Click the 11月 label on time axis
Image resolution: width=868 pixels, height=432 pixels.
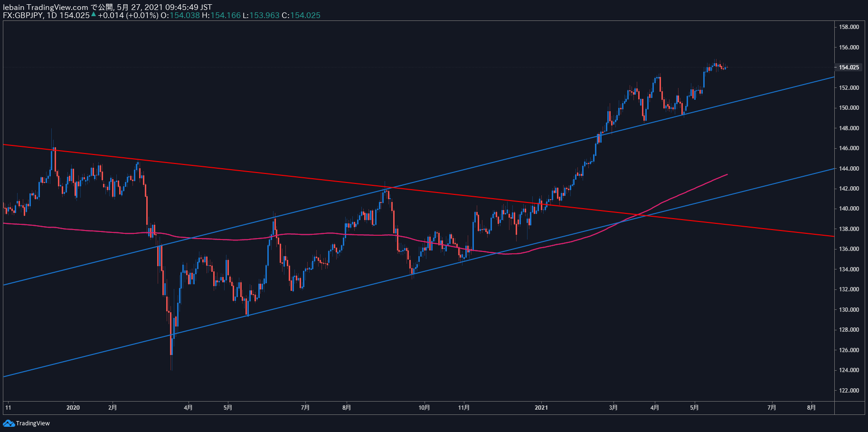point(464,408)
